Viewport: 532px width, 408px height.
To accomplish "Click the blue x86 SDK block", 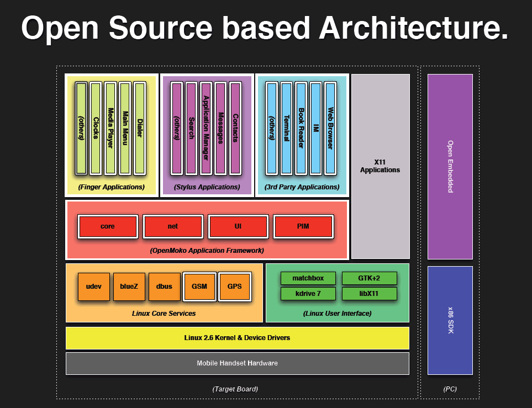I will tap(450, 321).
